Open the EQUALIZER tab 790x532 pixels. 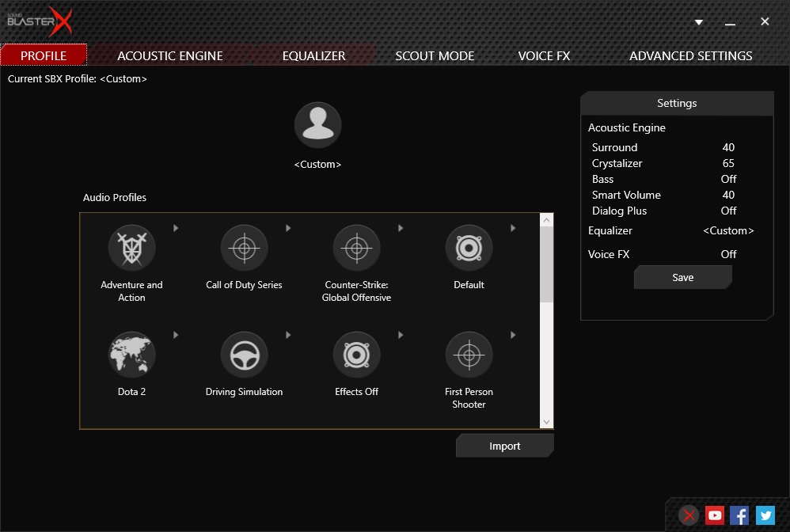[x=314, y=55]
